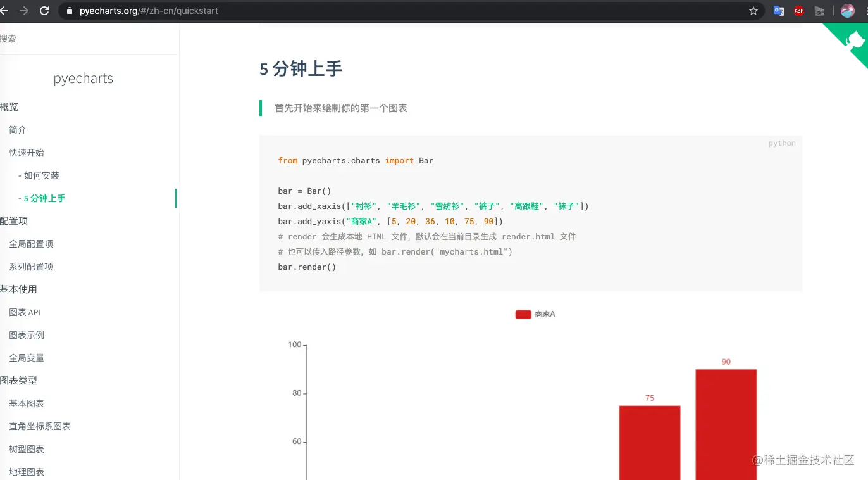The image size is (868, 480).
Task: Click the 配置项 sidebar heading
Action: [14, 221]
